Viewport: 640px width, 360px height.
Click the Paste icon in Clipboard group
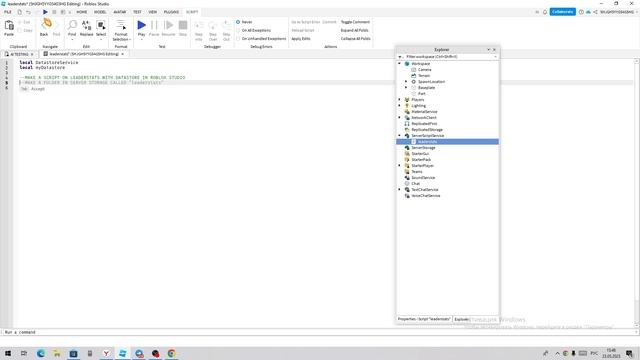point(9,25)
